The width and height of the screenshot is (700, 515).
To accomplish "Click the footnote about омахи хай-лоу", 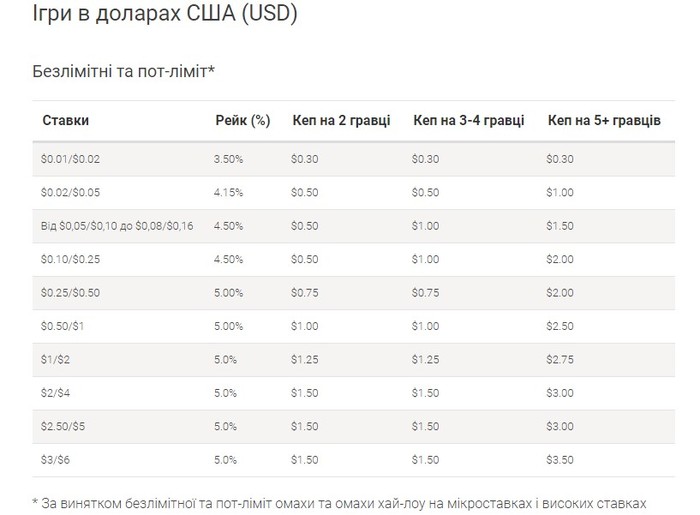I will [x=339, y=504].
